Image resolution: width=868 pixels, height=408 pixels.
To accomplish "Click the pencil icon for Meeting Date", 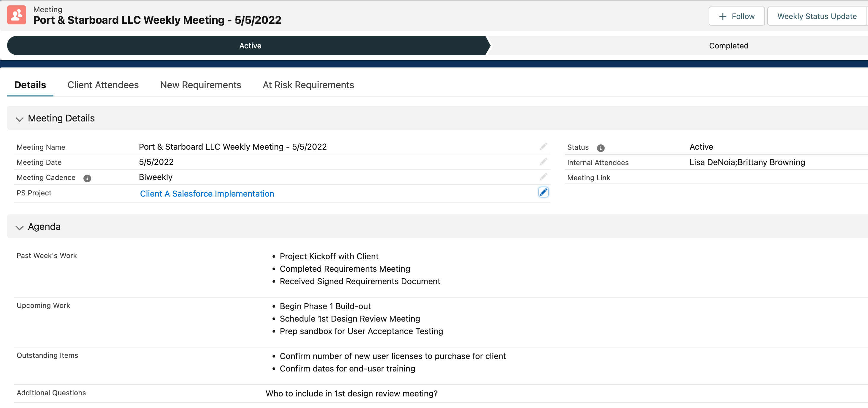I will [x=543, y=162].
